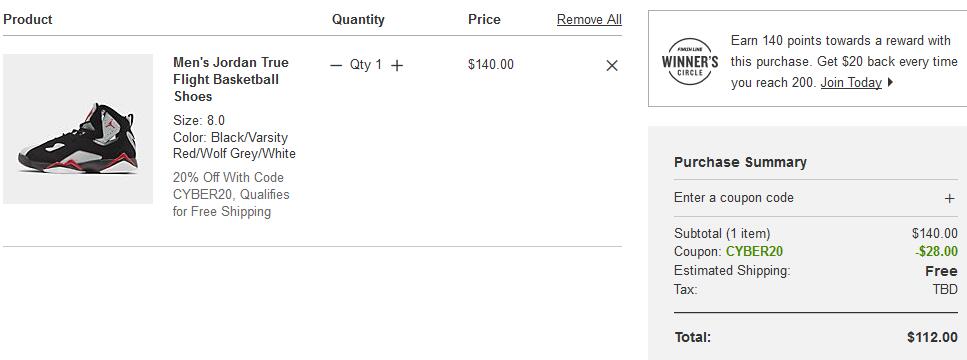Viewport: 967px width, 360px height.
Task: Click the Enter a coupon code field
Action: point(815,198)
